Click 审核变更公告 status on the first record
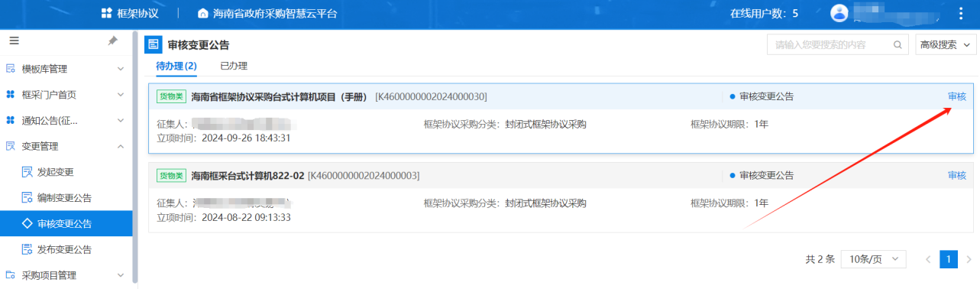Viewport: 980px width, 289px height. pyautogui.click(x=762, y=96)
